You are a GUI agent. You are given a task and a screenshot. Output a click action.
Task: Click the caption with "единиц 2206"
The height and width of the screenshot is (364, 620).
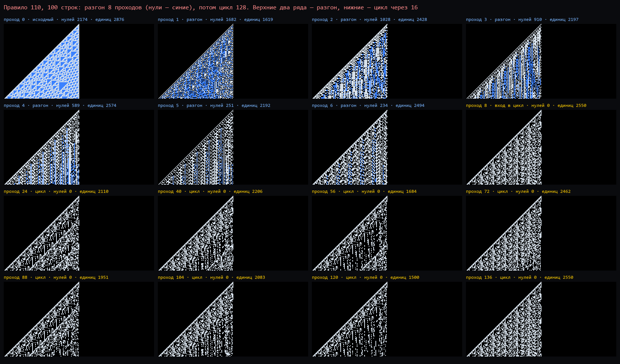pos(210,191)
